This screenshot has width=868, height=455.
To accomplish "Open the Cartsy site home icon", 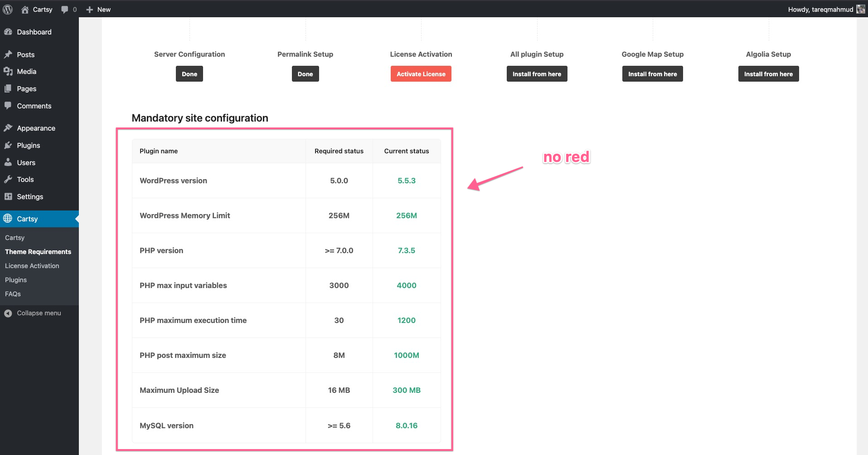I will (x=25, y=10).
